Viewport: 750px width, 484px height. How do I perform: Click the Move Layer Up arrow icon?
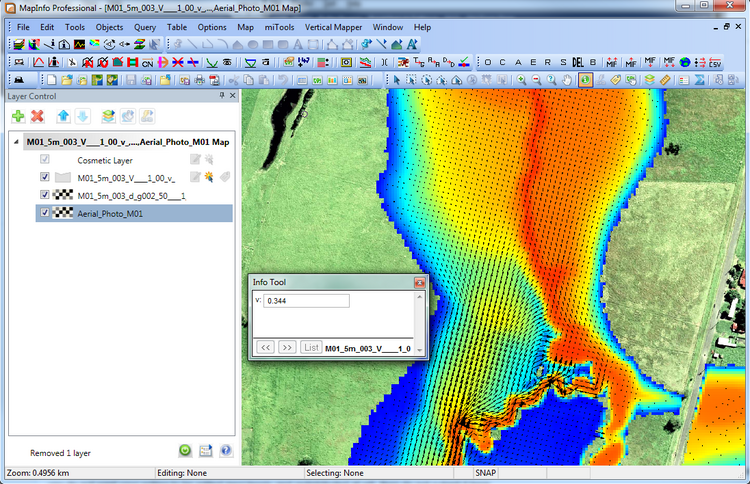tap(64, 117)
